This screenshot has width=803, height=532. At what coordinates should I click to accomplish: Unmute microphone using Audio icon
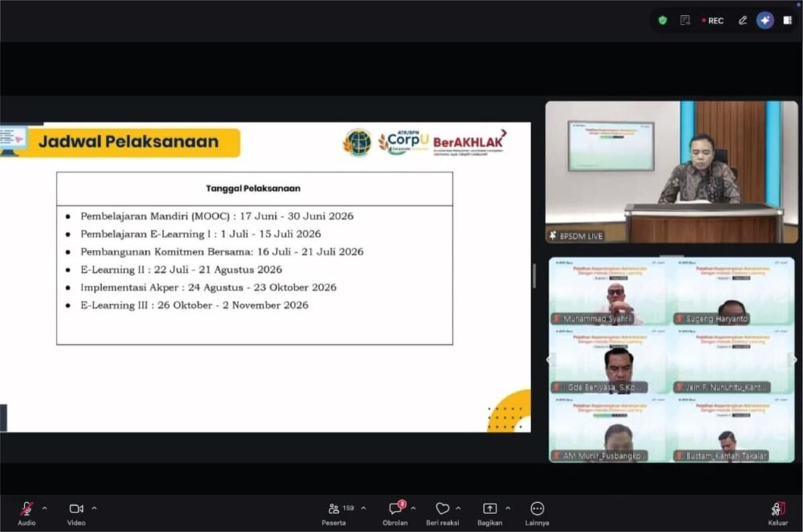(27, 508)
